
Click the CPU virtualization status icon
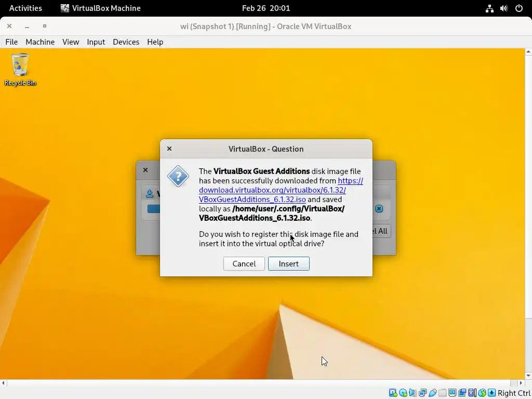click(x=472, y=393)
